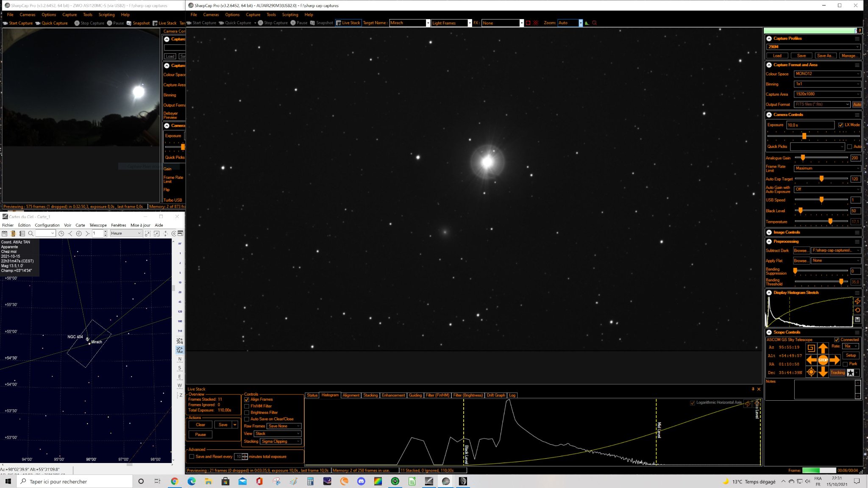Screen dimensions: 868x488
Task: Click the recenter target crosshair icon in Scope Controls
Action: pos(811,372)
